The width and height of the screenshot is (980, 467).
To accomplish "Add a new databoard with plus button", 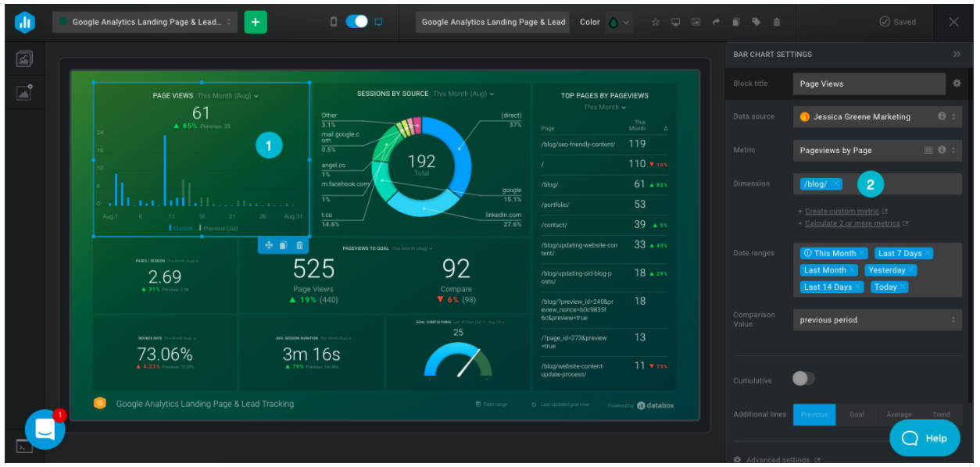I will click(256, 22).
